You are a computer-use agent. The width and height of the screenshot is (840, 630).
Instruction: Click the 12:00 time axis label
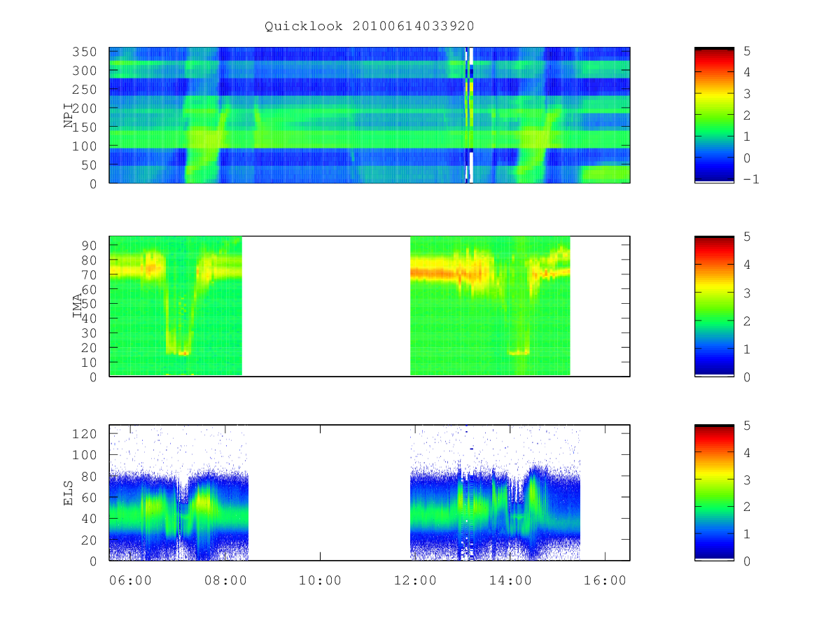click(415, 580)
